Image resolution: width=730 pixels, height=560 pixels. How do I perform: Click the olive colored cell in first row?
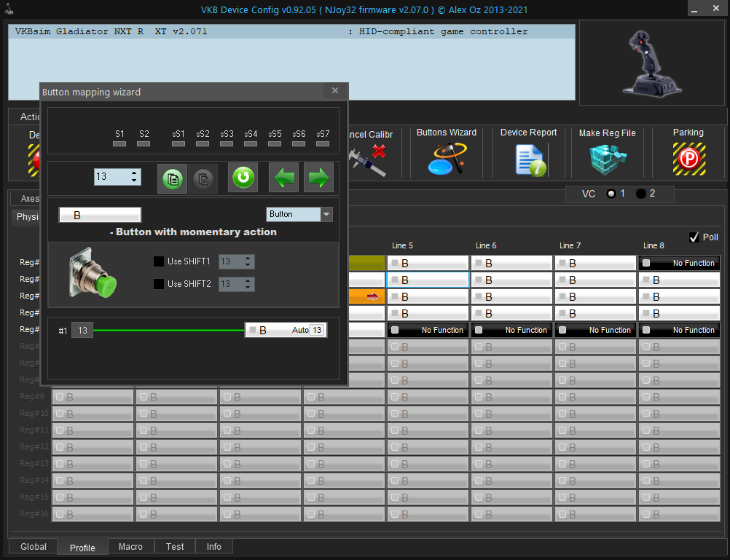click(367, 263)
